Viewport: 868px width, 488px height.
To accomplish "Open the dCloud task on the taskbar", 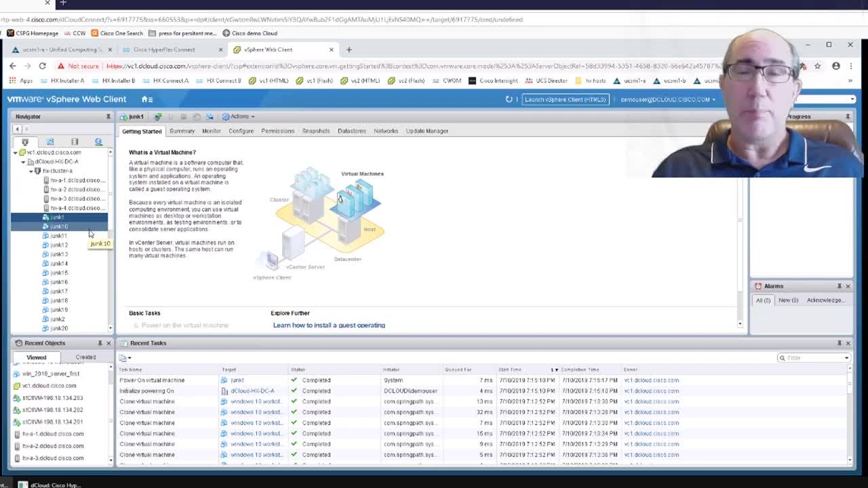I will coord(51,485).
